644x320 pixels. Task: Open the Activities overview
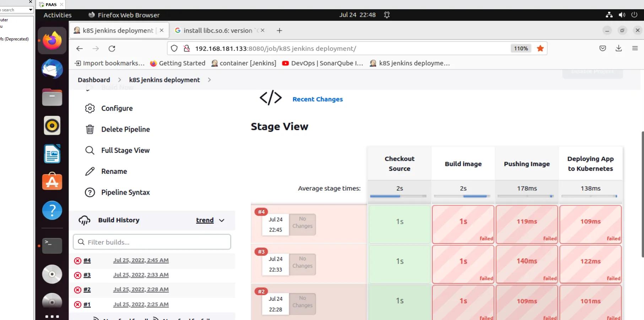click(58, 15)
